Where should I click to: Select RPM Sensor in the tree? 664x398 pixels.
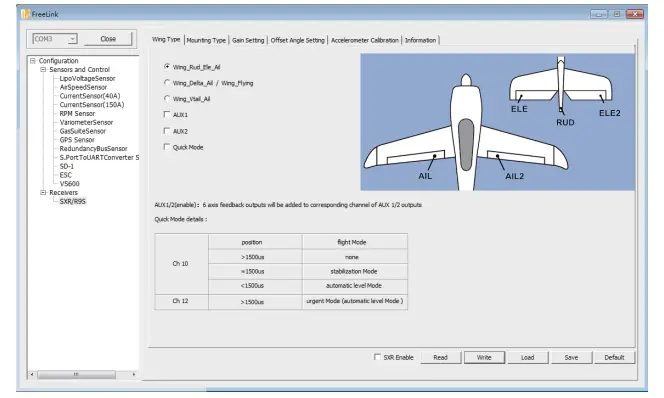pyautogui.click(x=77, y=113)
